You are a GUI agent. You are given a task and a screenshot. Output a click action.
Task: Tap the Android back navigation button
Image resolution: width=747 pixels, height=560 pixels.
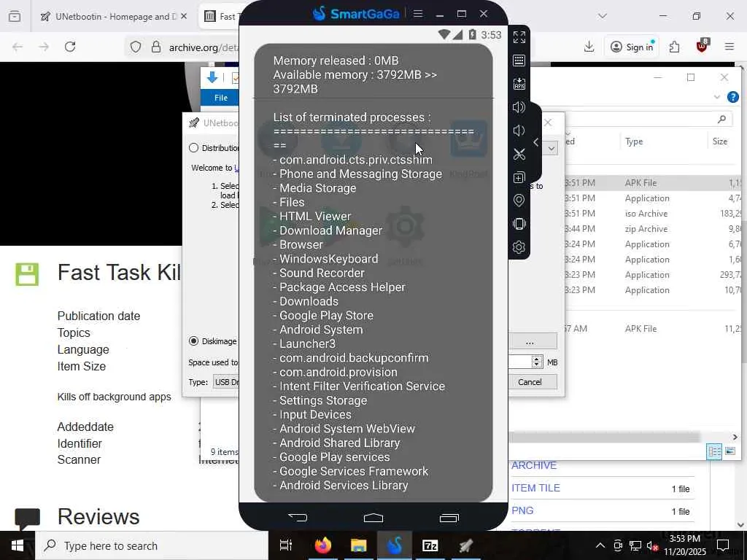click(298, 517)
